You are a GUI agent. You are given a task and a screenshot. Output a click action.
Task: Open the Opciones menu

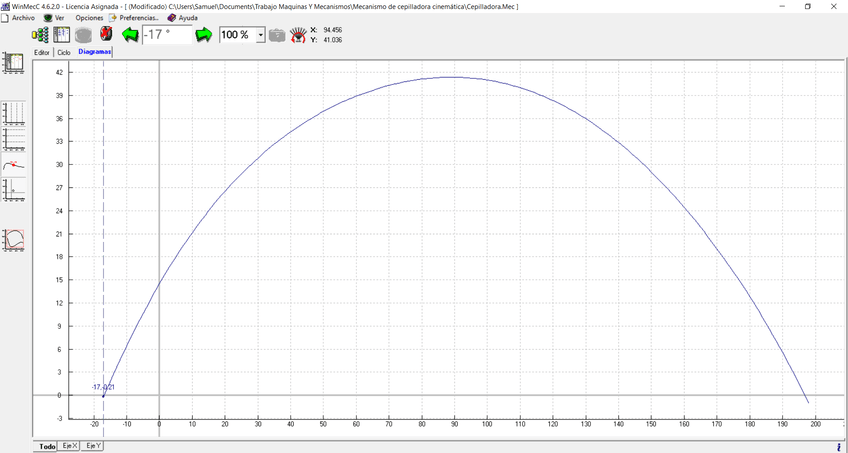(89, 18)
